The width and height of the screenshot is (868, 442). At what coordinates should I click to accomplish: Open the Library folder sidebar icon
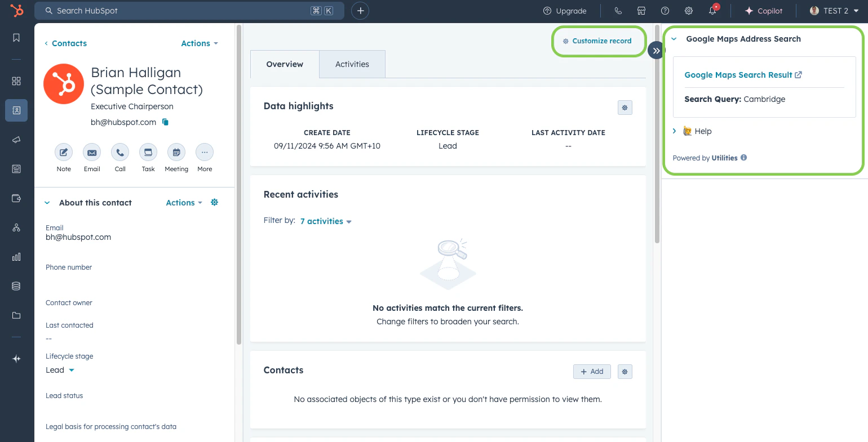click(x=16, y=315)
